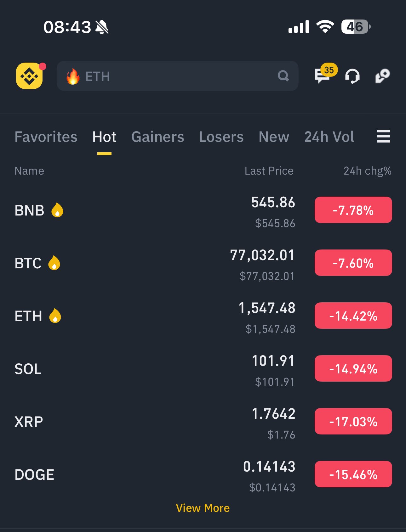The height and width of the screenshot is (532, 406).
Task: Tap BTC's -7.60% change button
Action: tap(353, 263)
